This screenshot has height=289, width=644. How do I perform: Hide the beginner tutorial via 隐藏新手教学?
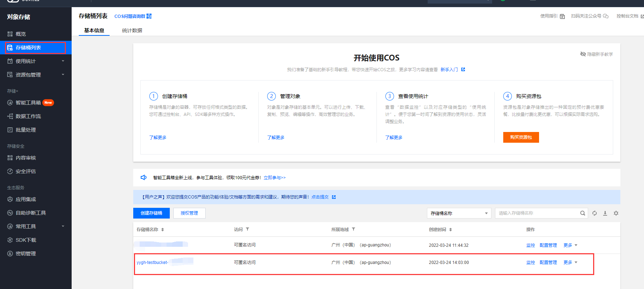(x=597, y=54)
